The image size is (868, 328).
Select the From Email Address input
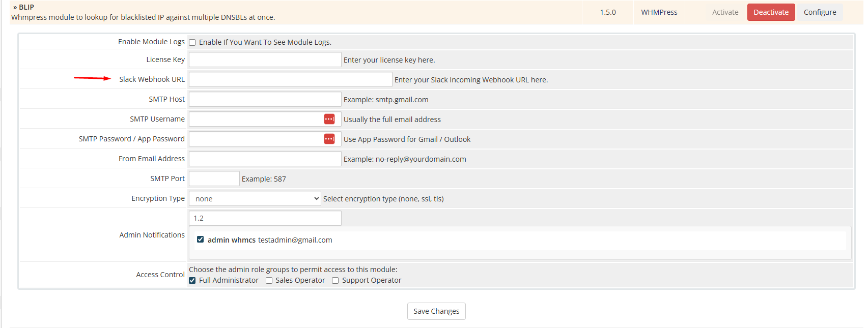265,159
